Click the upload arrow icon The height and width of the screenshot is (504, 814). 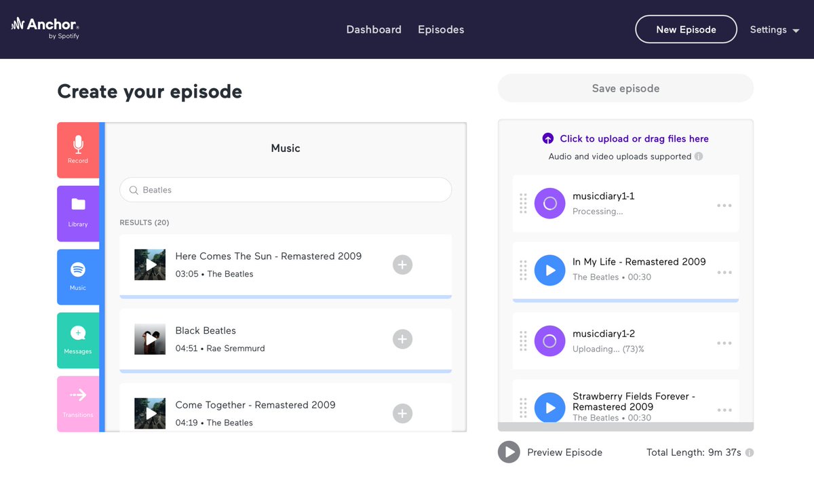(x=548, y=138)
